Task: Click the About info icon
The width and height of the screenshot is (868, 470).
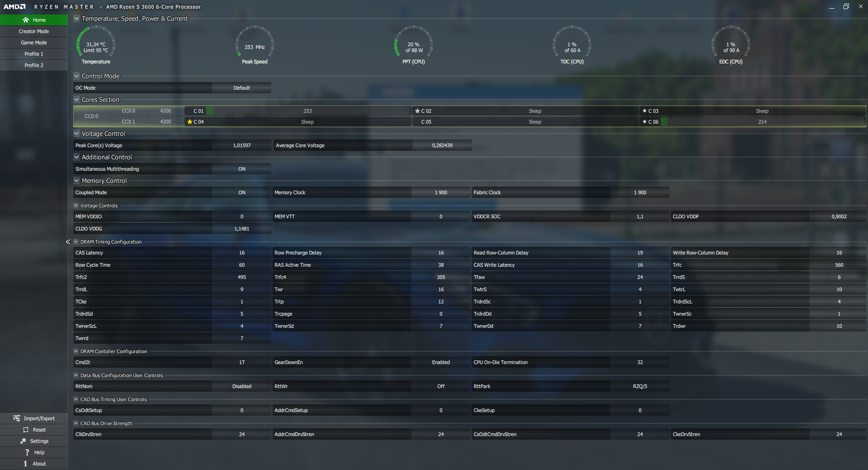Action: pyautogui.click(x=25, y=464)
